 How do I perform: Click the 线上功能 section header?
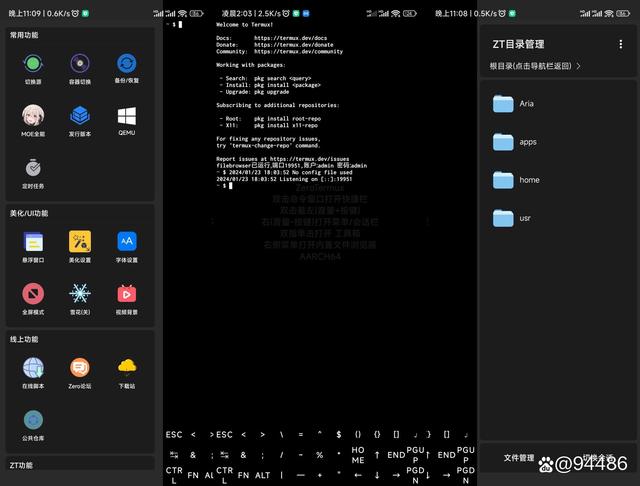24,339
